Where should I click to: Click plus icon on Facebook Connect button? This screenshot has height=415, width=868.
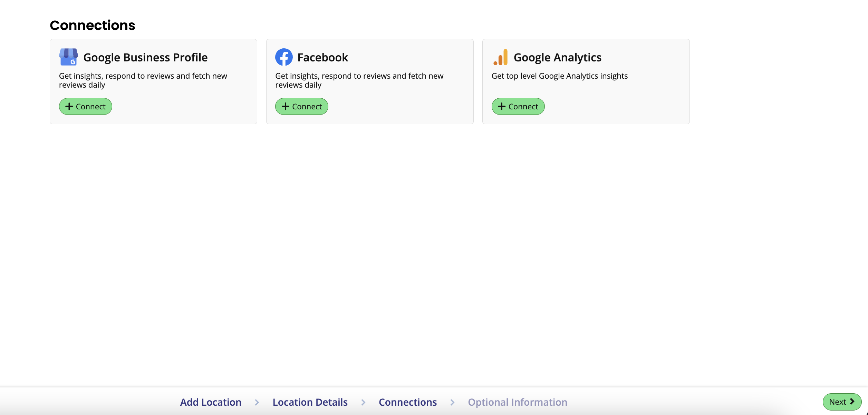click(285, 106)
